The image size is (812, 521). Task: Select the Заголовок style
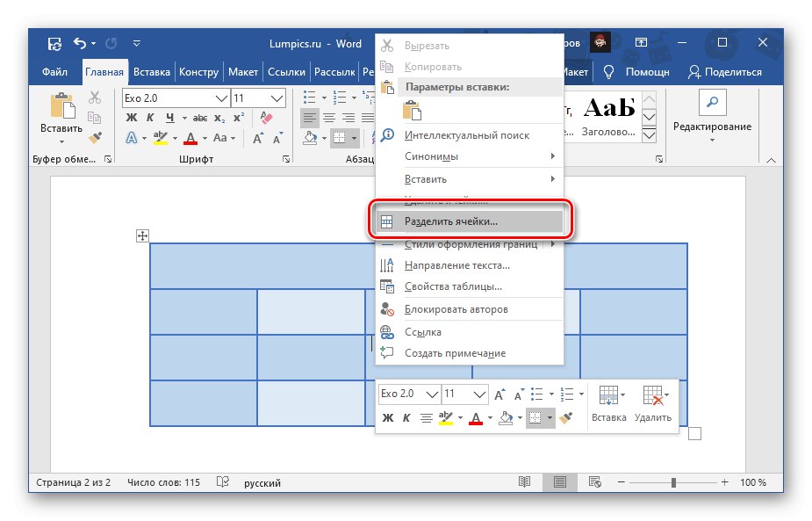(608, 117)
